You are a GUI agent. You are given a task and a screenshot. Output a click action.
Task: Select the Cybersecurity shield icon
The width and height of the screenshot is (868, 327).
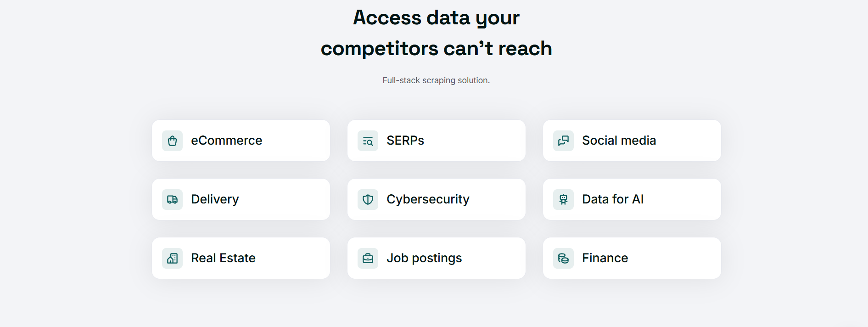(x=368, y=199)
